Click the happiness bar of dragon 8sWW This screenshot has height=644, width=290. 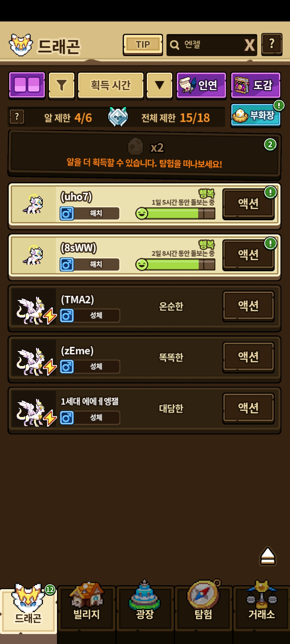click(x=175, y=265)
